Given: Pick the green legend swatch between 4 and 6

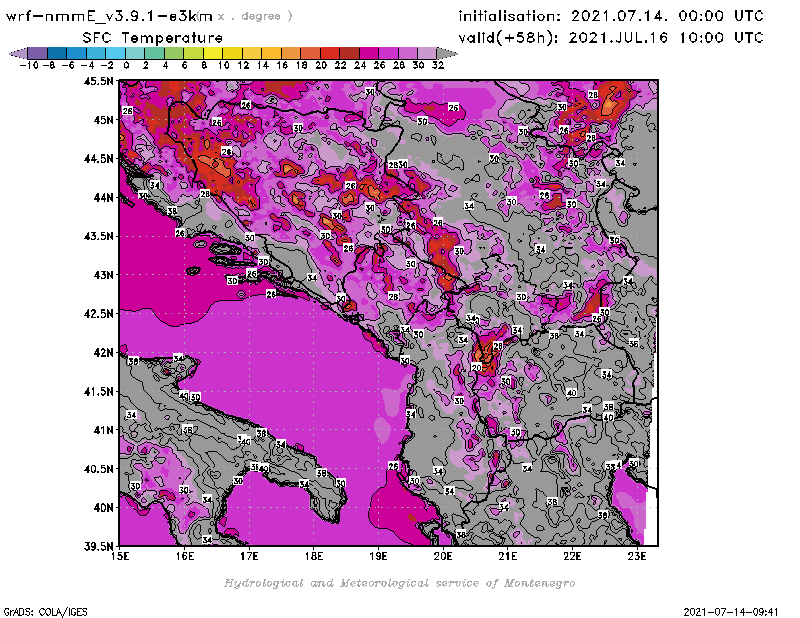Looking at the screenshot, I should tap(173, 53).
